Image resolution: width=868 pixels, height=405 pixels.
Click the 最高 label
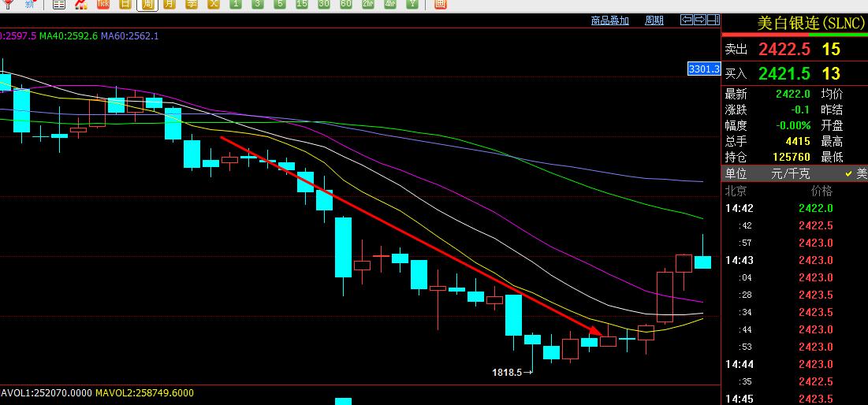832,141
